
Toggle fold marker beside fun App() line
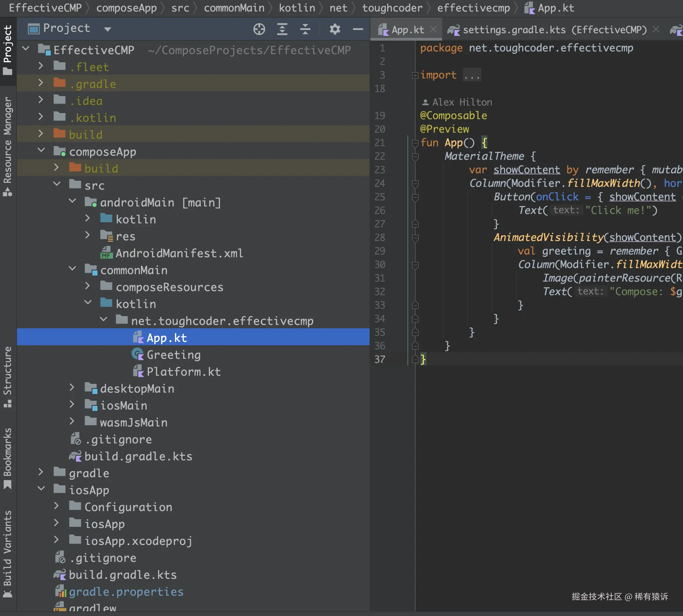[415, 143]
